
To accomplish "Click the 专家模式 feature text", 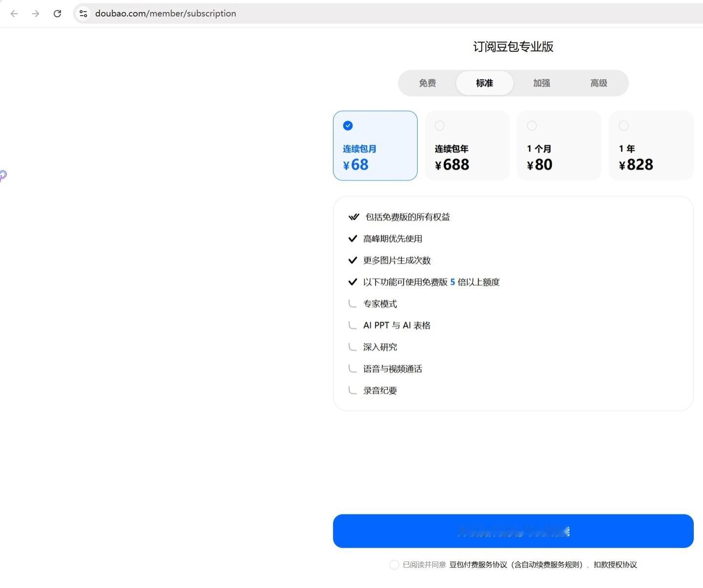I will click(380, 304).
